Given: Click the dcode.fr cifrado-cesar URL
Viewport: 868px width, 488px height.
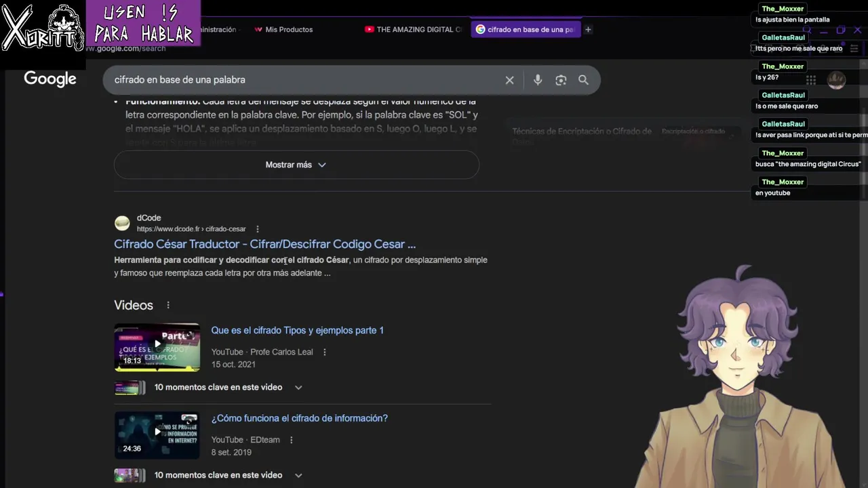Looking at the screenshot, I should point(191,229).
